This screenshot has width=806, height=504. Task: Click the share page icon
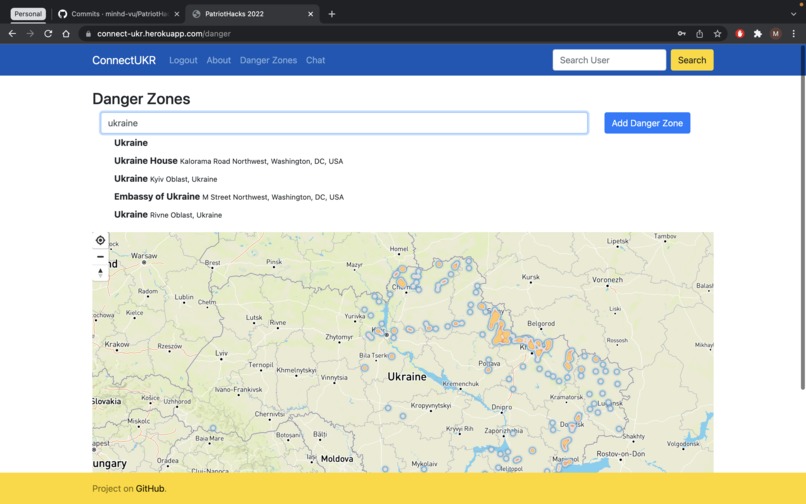(x=700, y=34)
